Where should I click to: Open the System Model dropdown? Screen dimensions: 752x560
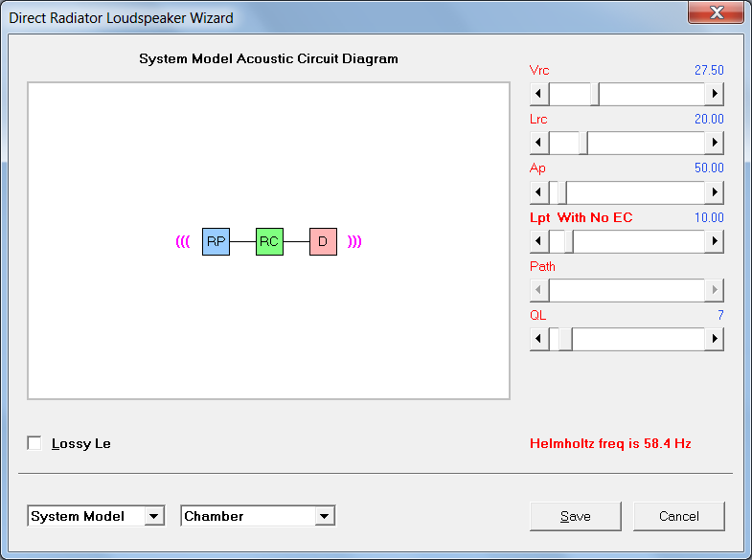[96, 516]
